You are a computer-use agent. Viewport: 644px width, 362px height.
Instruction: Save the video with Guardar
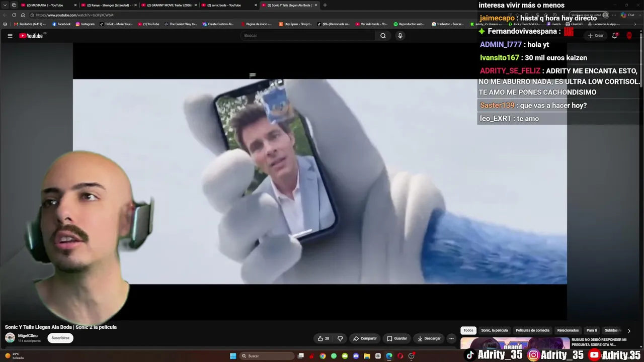[x=397, y=338]
